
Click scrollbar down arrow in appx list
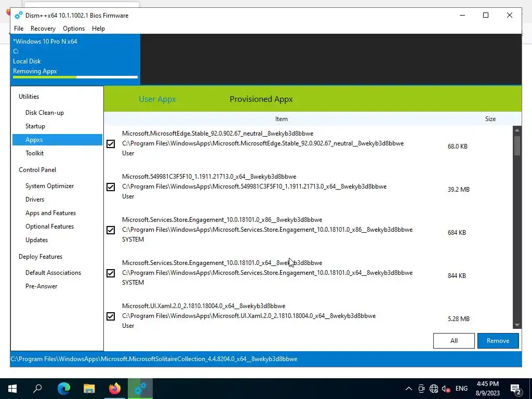click(x=517, y=325)
